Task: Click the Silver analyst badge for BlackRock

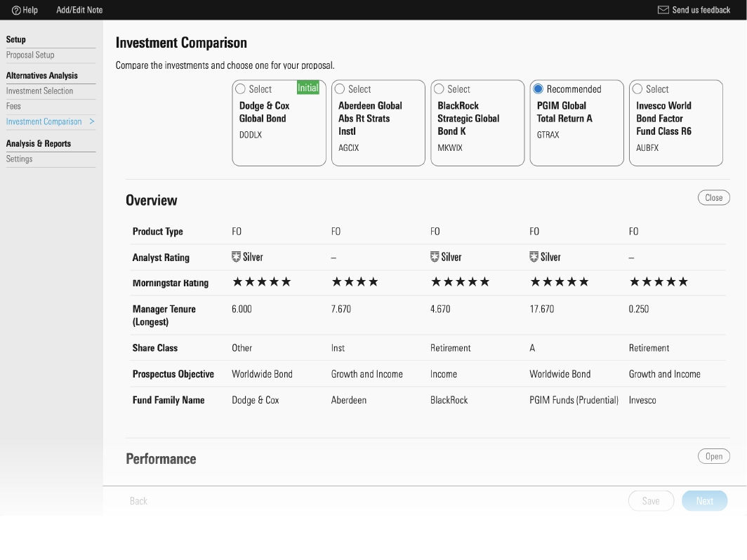Action: tap(435, 258)
